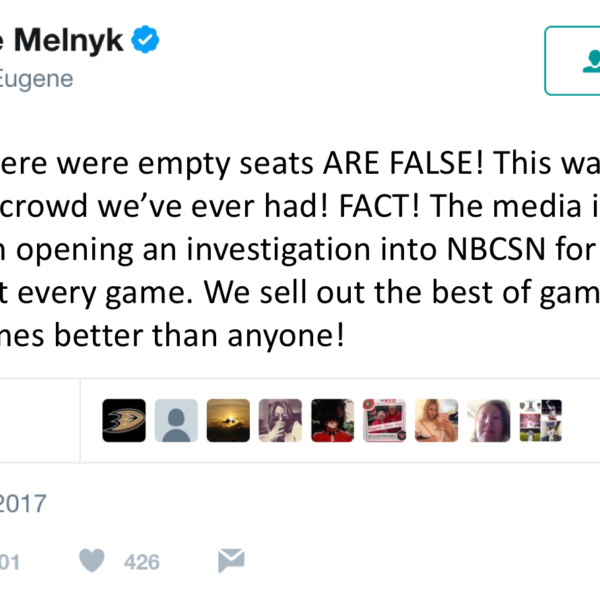View the retweet count ending in 01
This screenshot has width=600, height=600.
click(10, 562)
